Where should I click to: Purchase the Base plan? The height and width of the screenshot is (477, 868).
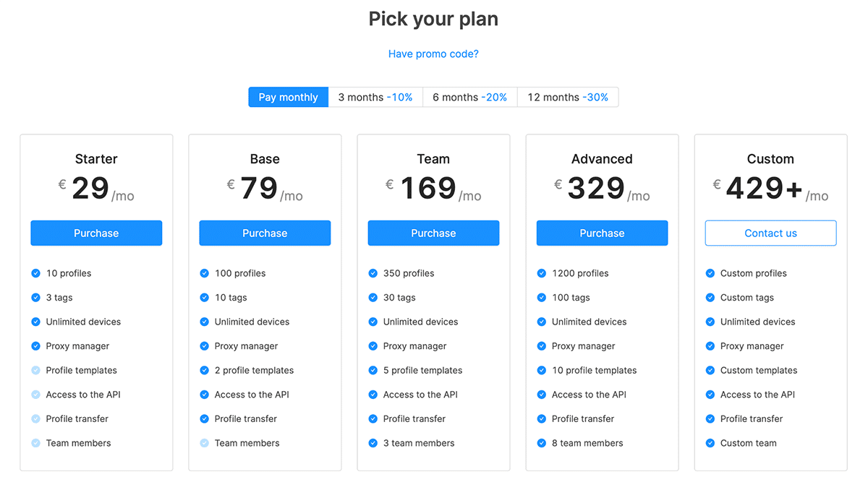pos(265,233)
